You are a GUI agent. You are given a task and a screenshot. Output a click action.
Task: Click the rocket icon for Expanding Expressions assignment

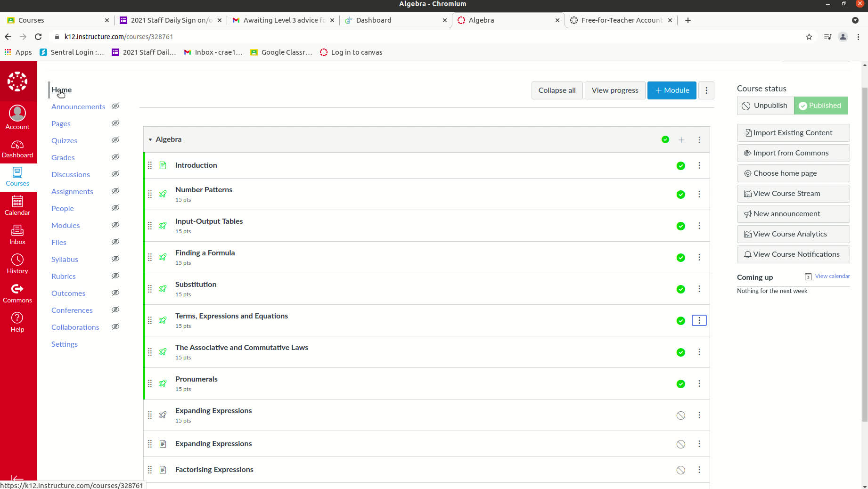[163, 415]
